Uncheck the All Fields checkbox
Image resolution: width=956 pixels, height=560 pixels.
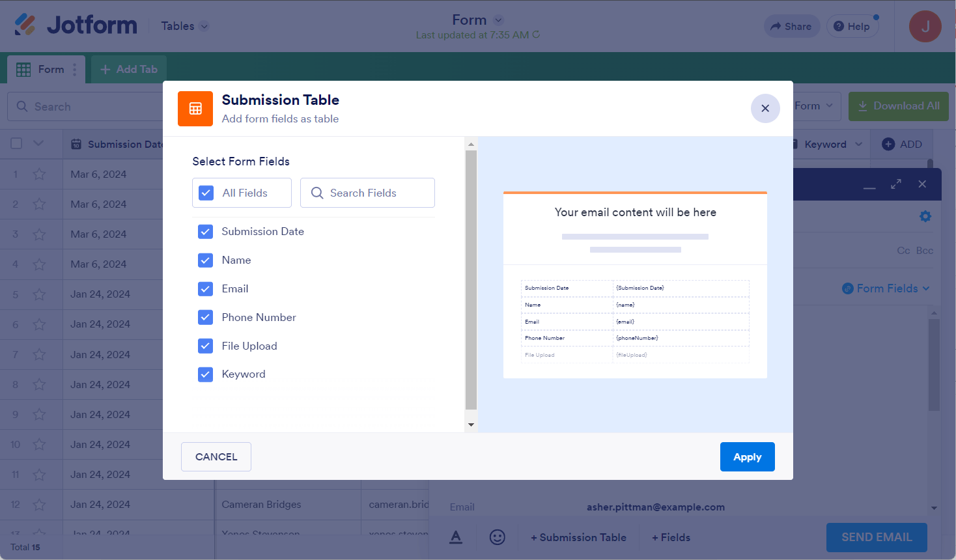[x=206, y=193]
